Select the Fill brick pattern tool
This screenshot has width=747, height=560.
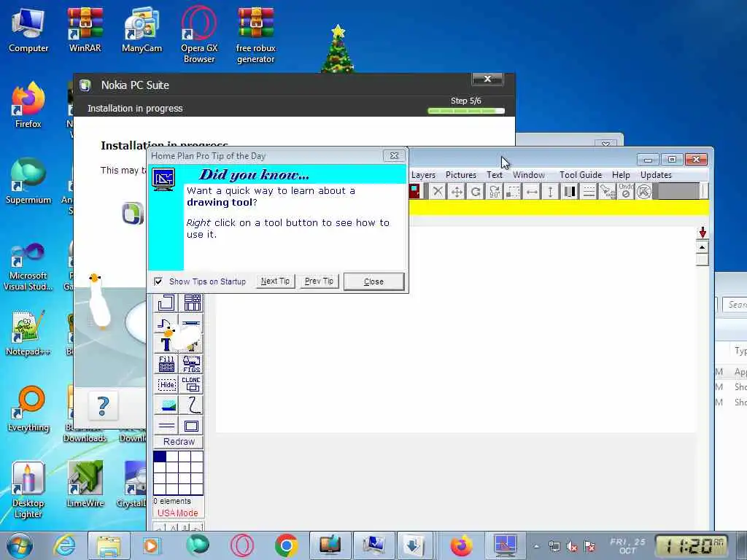coord(166,364)
